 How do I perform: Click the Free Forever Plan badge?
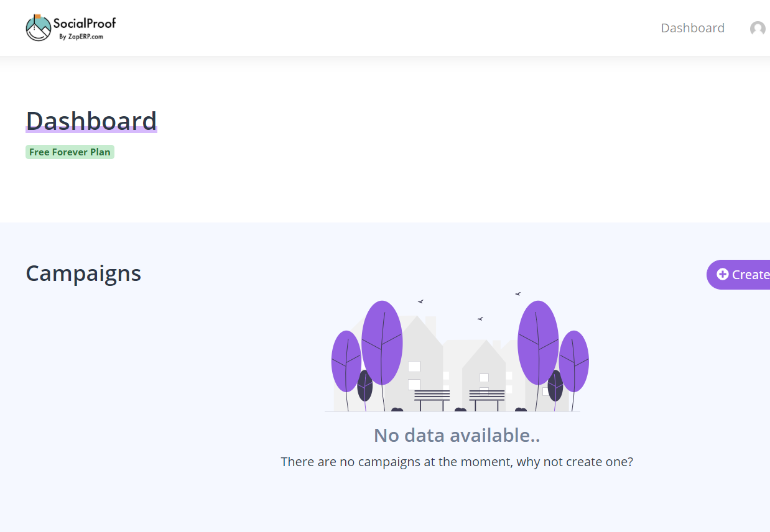tap(70, 152)
